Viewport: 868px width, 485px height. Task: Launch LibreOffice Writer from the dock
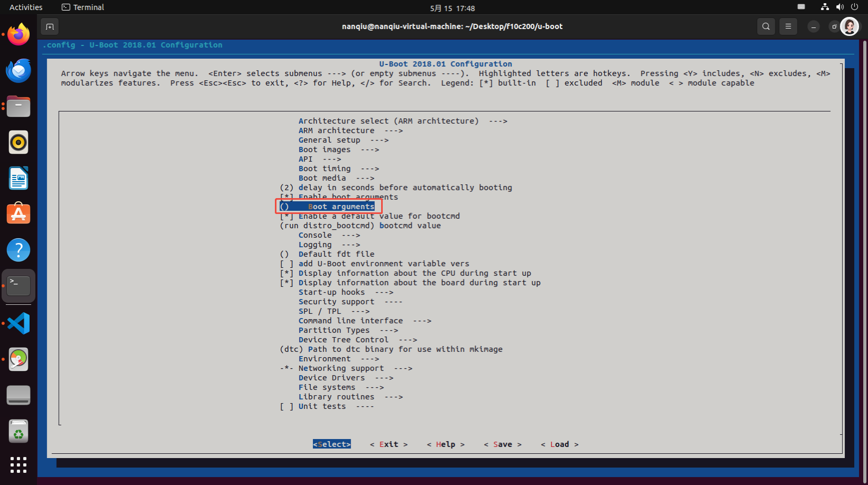click(x=19, y=178)
